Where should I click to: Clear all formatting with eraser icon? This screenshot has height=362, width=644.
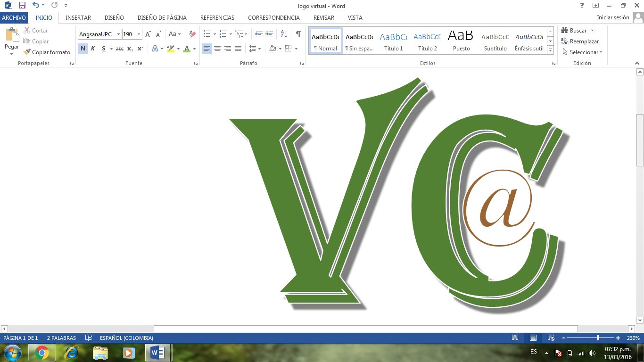click(x=192, y=34)
